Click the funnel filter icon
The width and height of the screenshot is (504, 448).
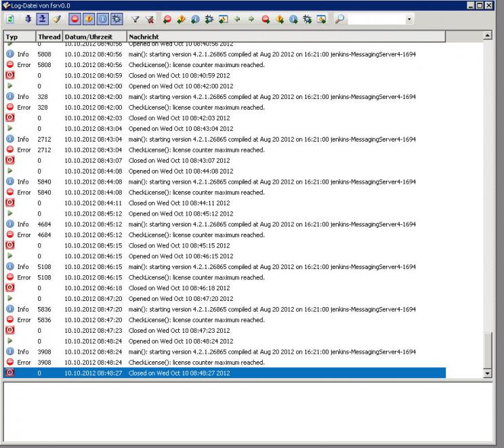pos(135,20)
